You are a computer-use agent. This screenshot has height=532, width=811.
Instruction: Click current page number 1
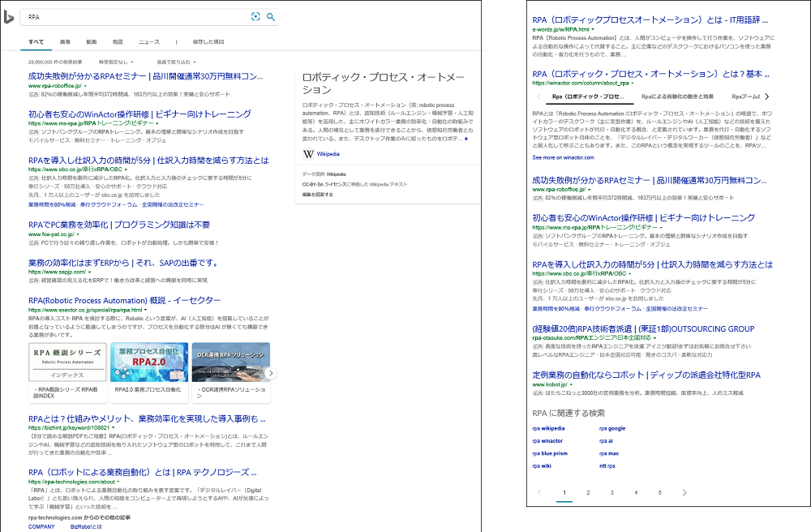point(564,493)
